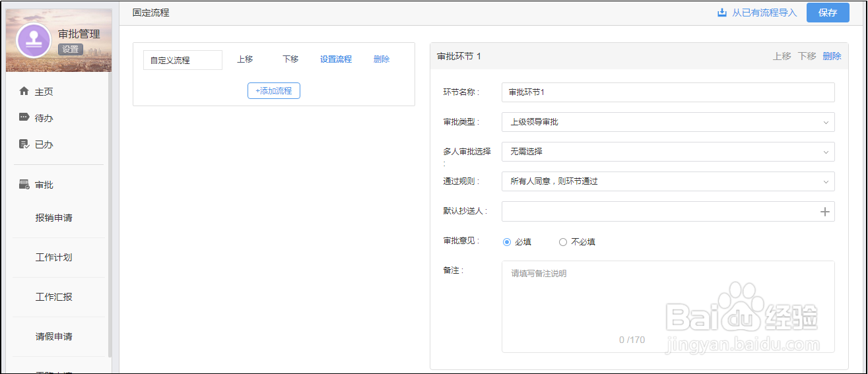The image size is (868, 374).
Task: Click the approval icon beside 审批
Action: click(24, 185)
